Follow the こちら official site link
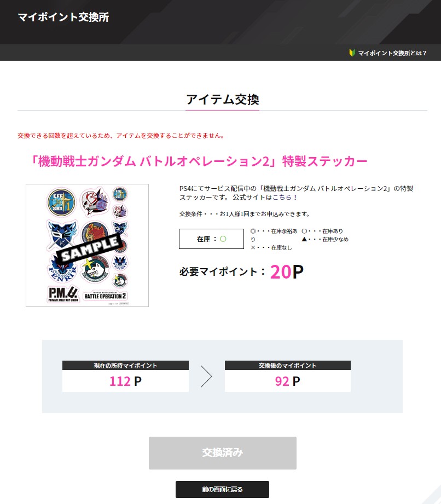The image size is (441, 504). (282, 197)
